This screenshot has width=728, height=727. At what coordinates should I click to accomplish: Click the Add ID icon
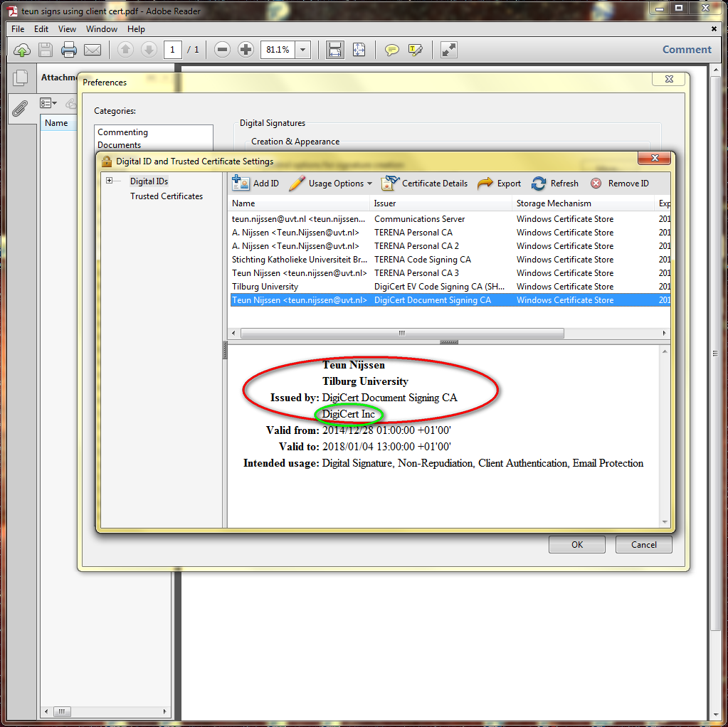pyautogui.click(x=241, y=183)
